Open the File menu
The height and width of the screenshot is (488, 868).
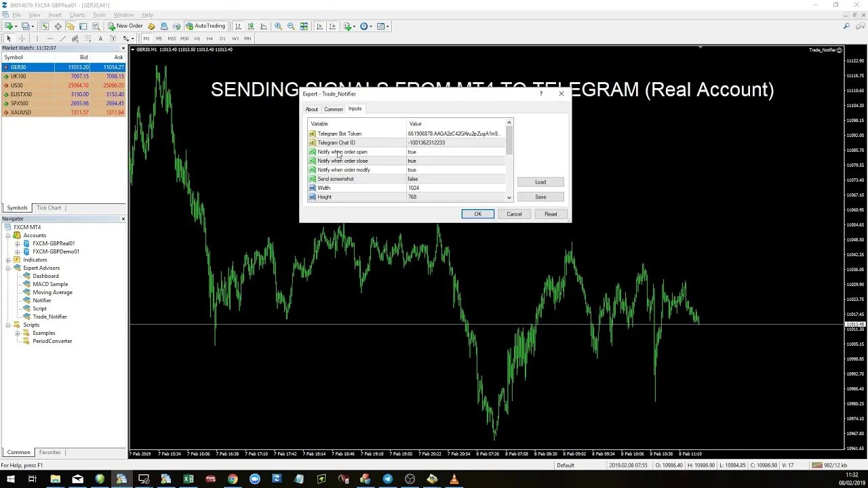pyautogui.click(x=16, y=14)
